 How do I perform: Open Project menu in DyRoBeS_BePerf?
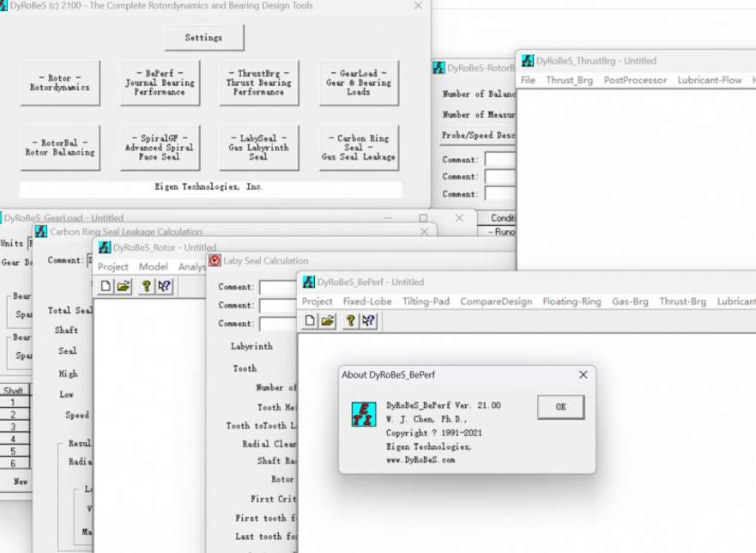[x=318, y=301]
